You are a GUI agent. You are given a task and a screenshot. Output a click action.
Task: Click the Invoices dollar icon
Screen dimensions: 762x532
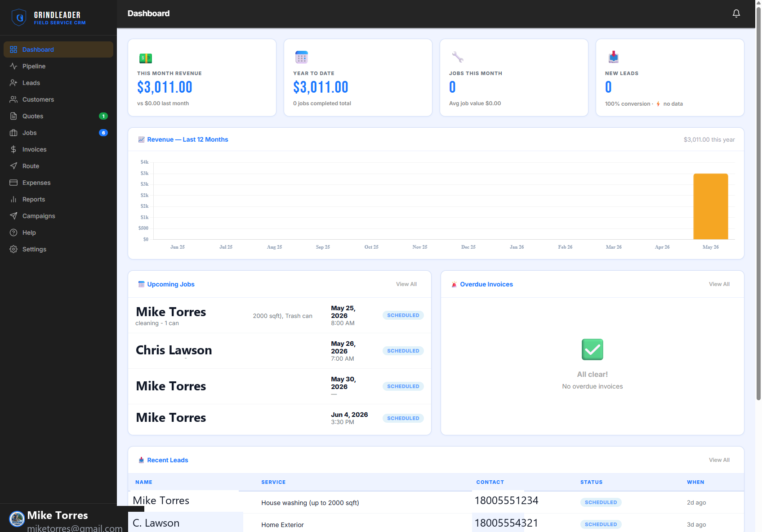[13, 149]
